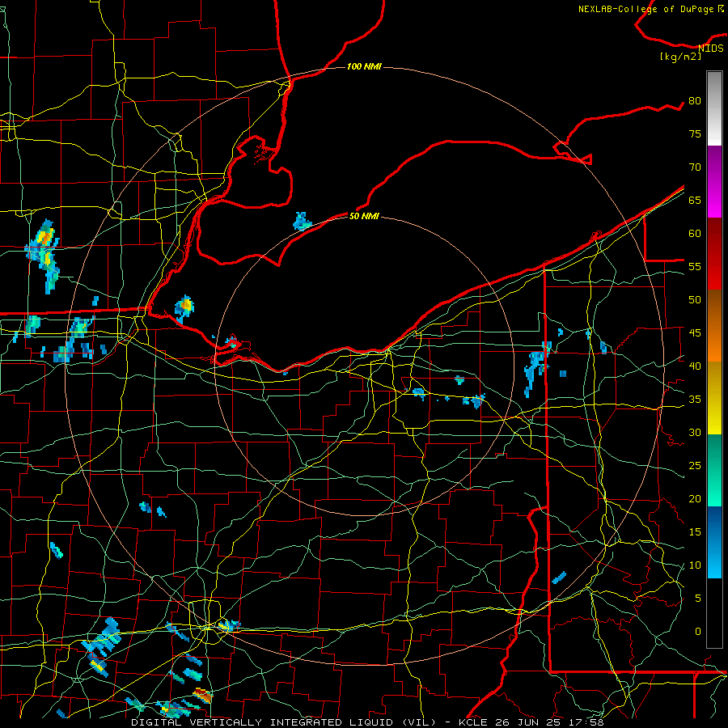Click the 100 NMI range ring label

pyautogui.click(x=364, y=66)
